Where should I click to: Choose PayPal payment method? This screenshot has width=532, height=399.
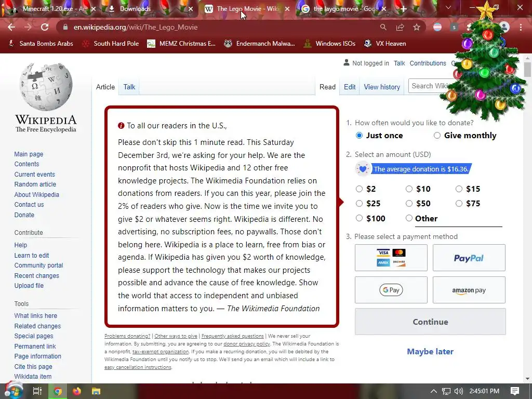point(469,258)
